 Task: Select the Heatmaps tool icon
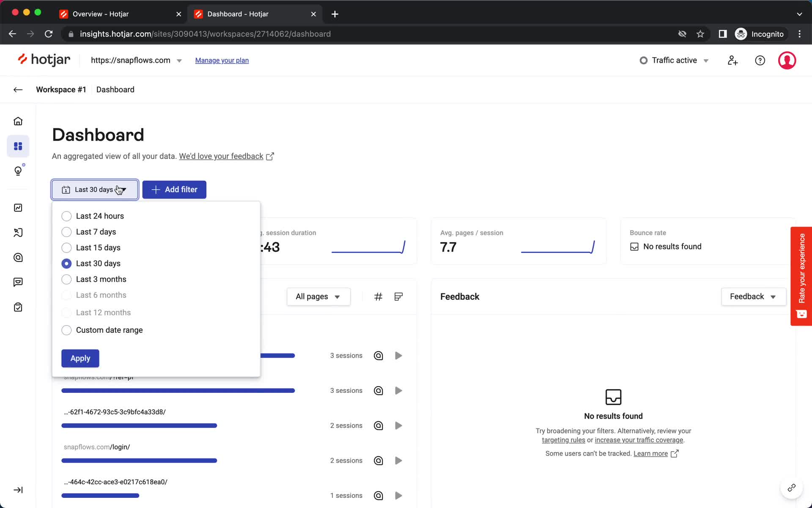click(x=18, y=257)
